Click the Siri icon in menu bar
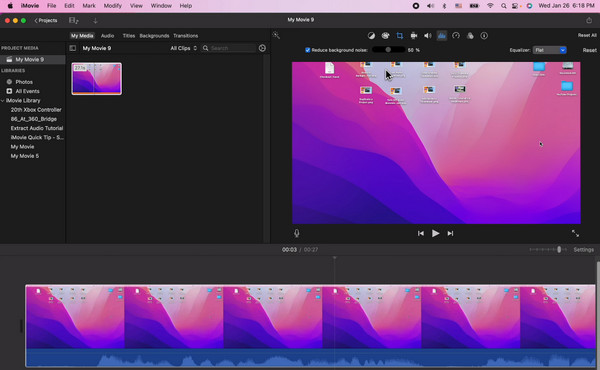The height and width of the screenshot is (370, 600). click(529, 6)
